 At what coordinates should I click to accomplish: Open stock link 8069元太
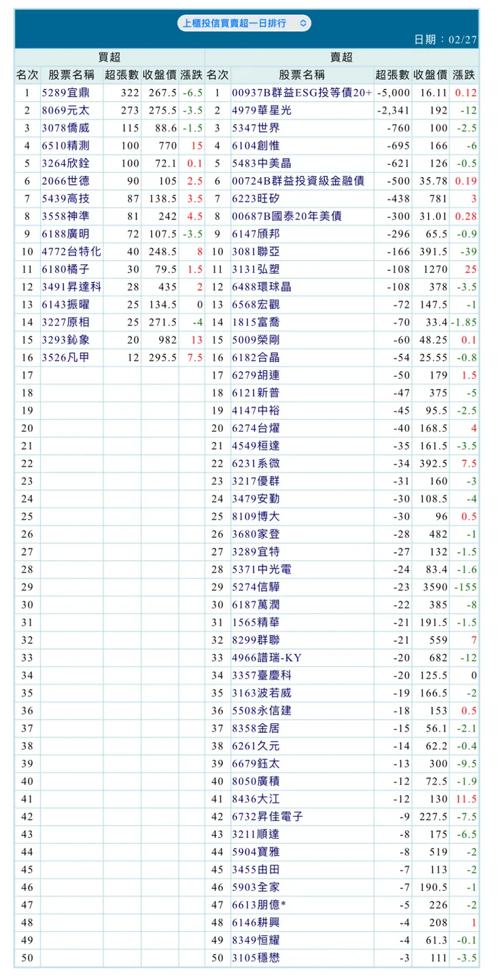coord(65,110)
